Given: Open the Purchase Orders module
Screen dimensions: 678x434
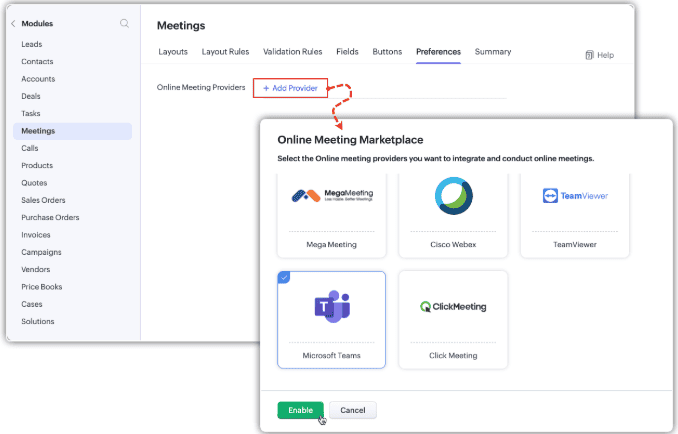Looking at the screenshot, I should click(50, 217).
